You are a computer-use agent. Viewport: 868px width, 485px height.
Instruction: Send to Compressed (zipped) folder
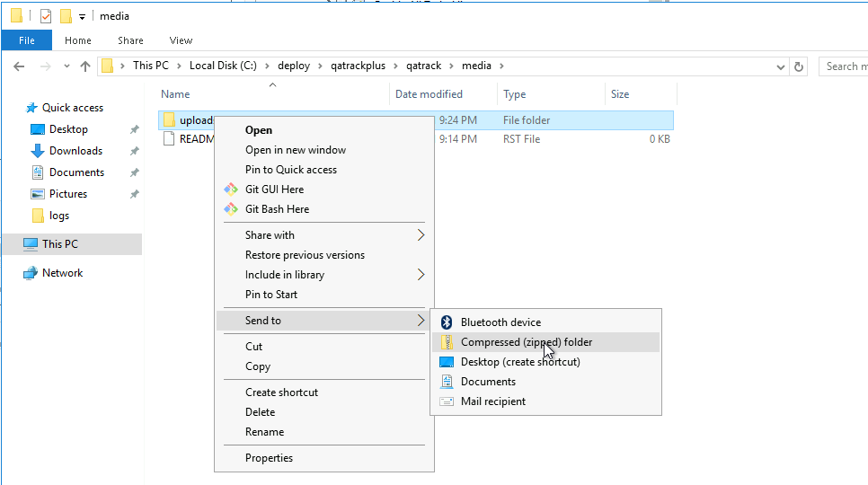(x=545, y=342)
